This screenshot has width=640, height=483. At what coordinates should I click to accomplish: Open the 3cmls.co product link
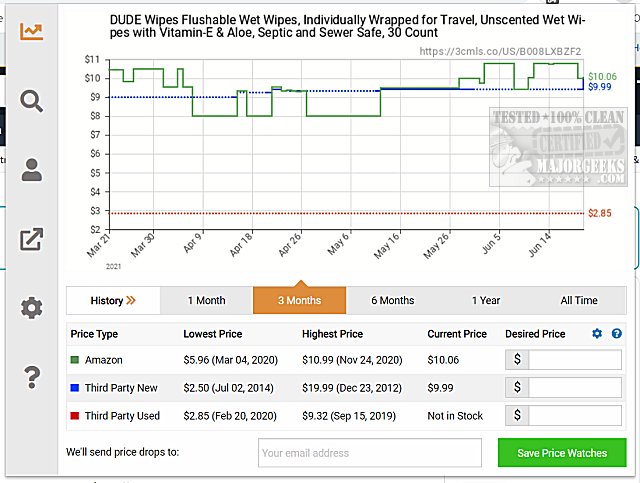pos(500,51)
